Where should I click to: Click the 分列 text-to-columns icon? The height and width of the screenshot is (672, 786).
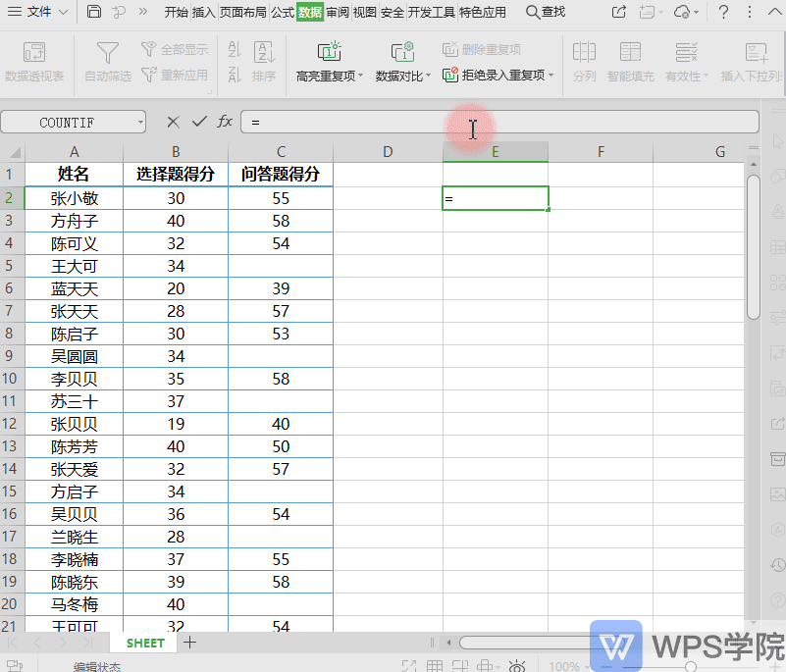[585, 61]
